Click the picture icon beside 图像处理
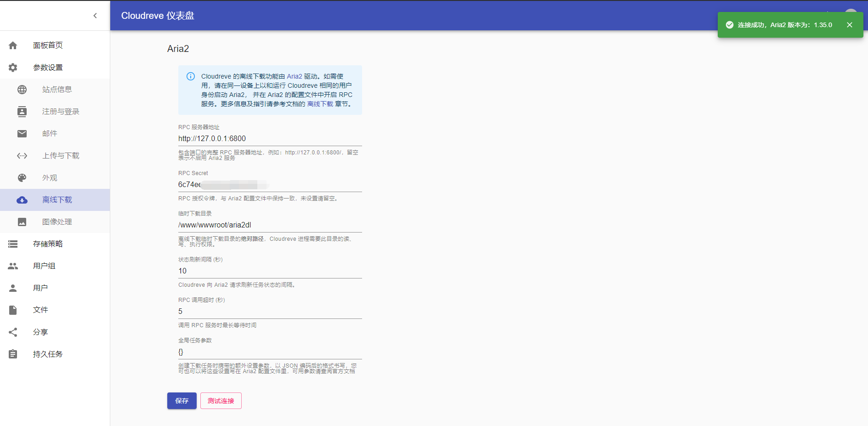 click(22, 222)
